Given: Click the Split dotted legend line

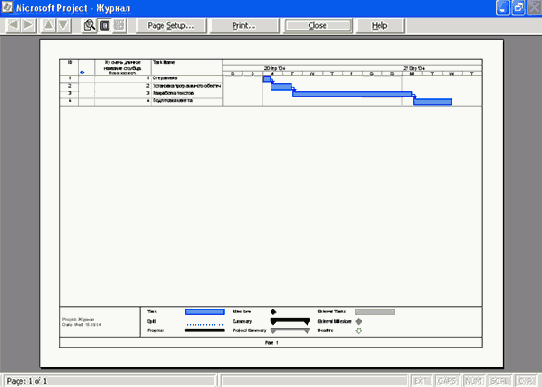Looking at the screenshot, I should (205, 325).
